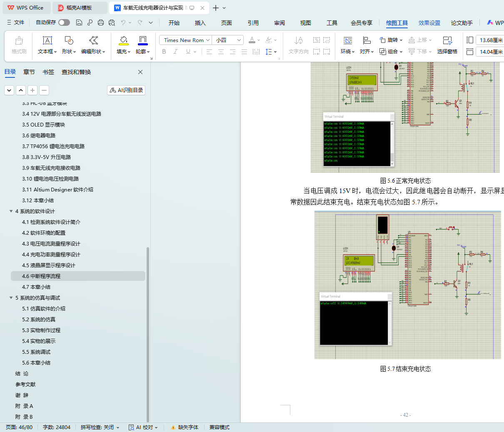Collapse section 4 系统的软件设计 in outline
Image resolution: width=504 pixels, height=432 pixels.
(x=11, y=211)
